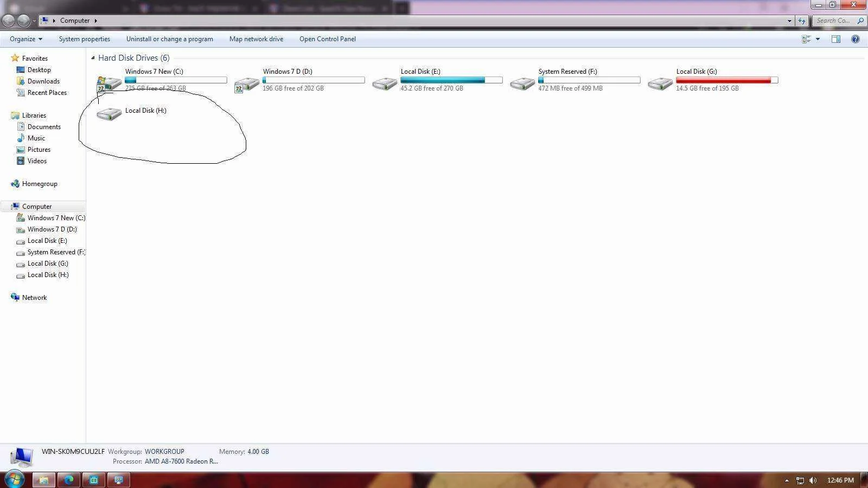Click the System Reserved (F:) drive icon
This screenshot has height=488, width=868.
[x=522, y=84]
